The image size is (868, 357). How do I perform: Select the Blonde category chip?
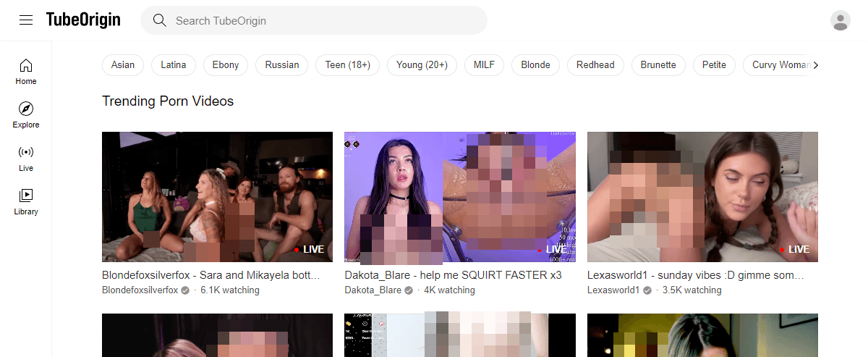tap(536, 65)
